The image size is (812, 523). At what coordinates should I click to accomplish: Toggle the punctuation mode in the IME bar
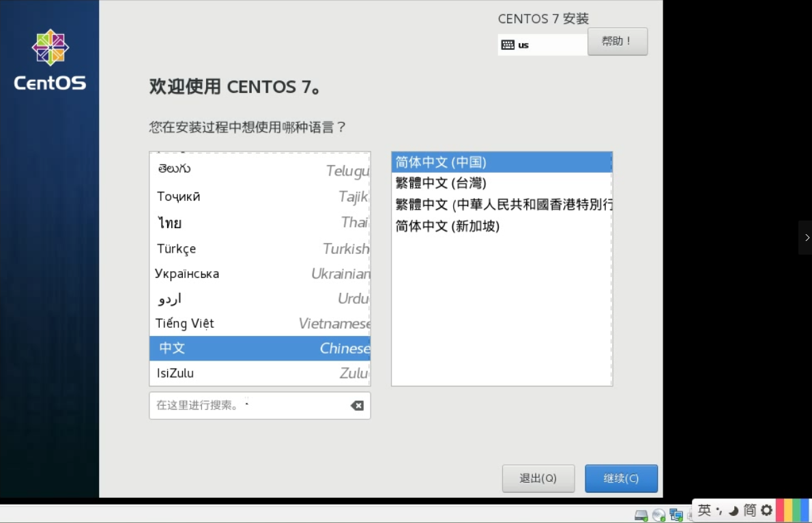coord(719,511)
